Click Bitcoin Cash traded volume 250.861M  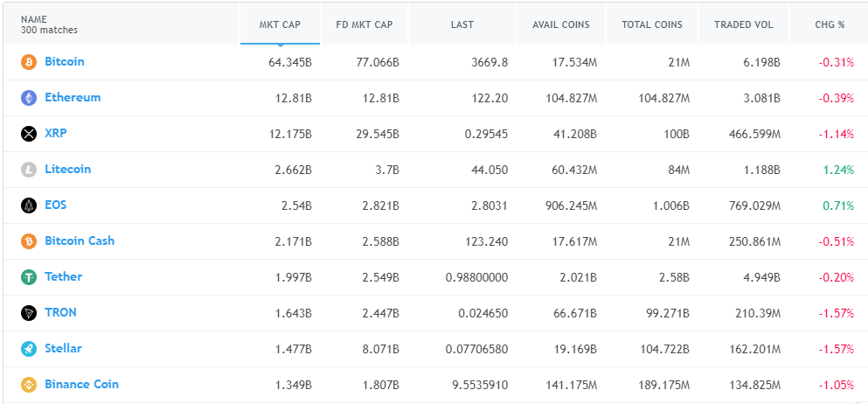click(754, 242)
